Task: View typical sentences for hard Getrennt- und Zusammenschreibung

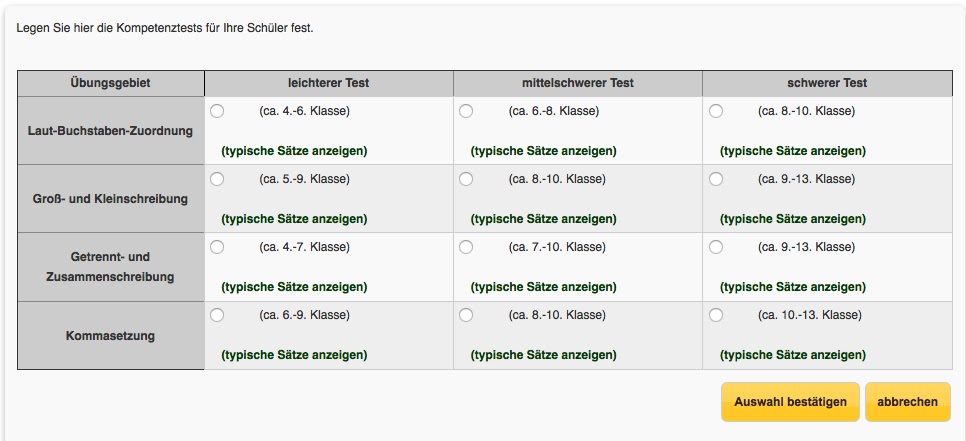Action: pyautogui.click(x=793, y=287)
